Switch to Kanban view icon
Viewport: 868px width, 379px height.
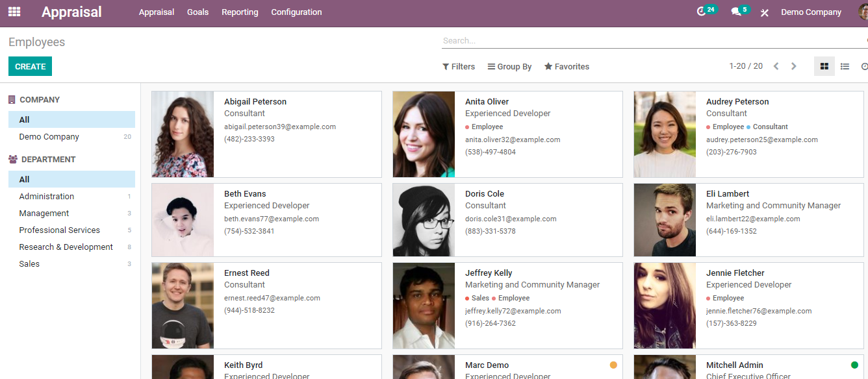[x=824, y=66]
